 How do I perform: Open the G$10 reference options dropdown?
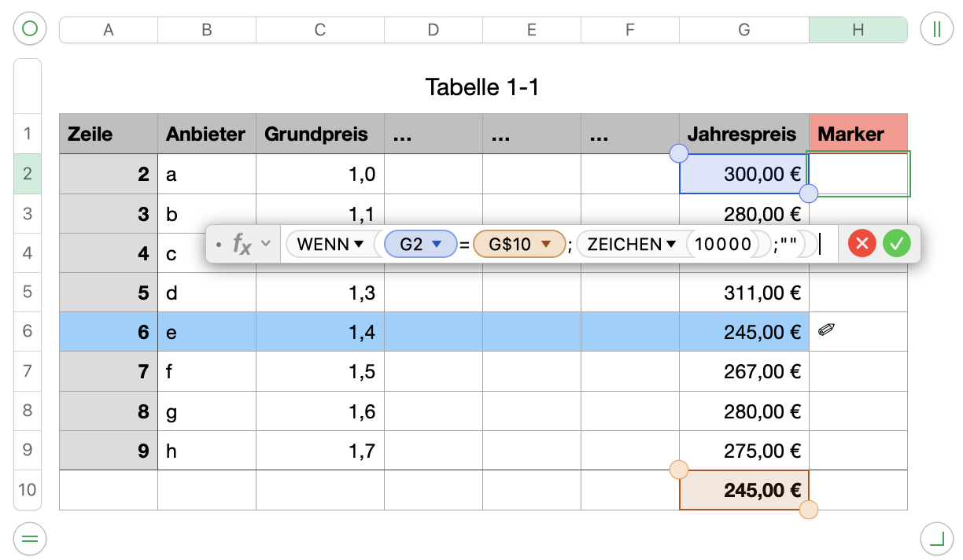[x=546, y=245]
